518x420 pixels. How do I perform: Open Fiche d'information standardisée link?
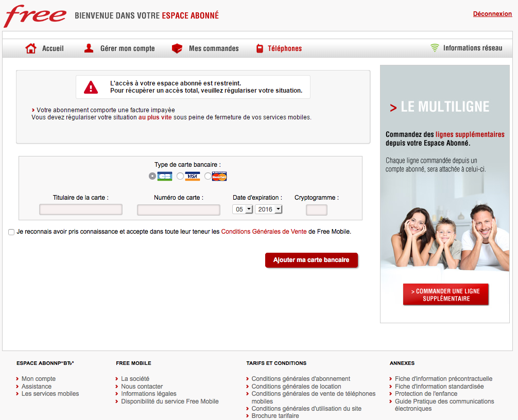(439, 387)
